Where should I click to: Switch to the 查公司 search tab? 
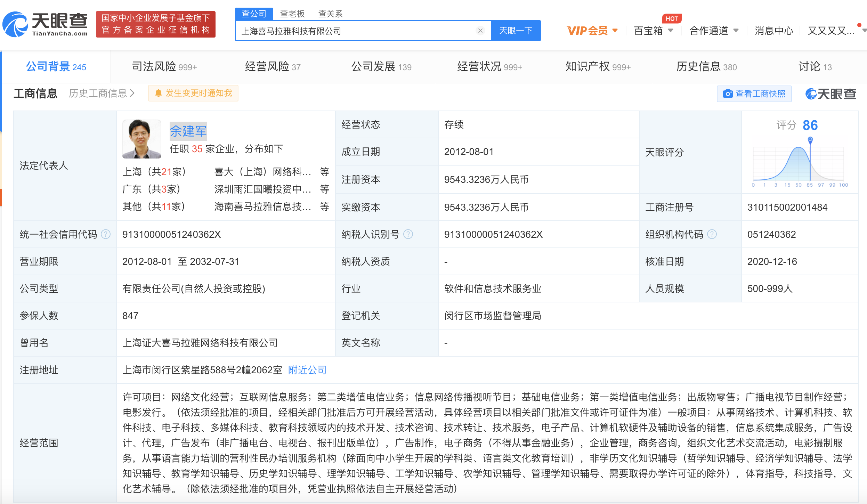254,14
